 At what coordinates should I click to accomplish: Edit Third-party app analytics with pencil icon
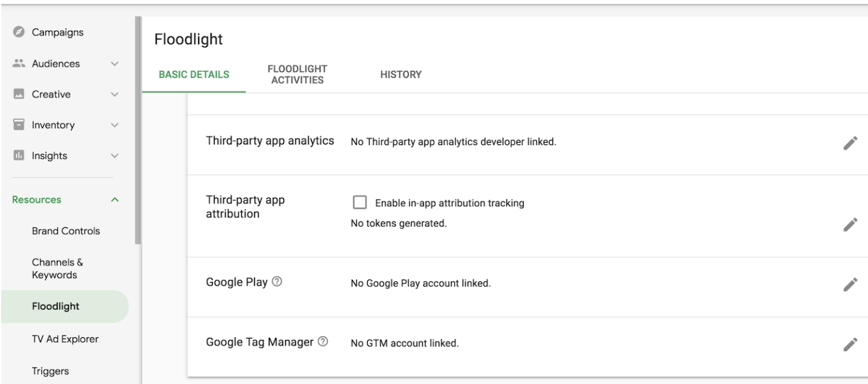point(850,143)
